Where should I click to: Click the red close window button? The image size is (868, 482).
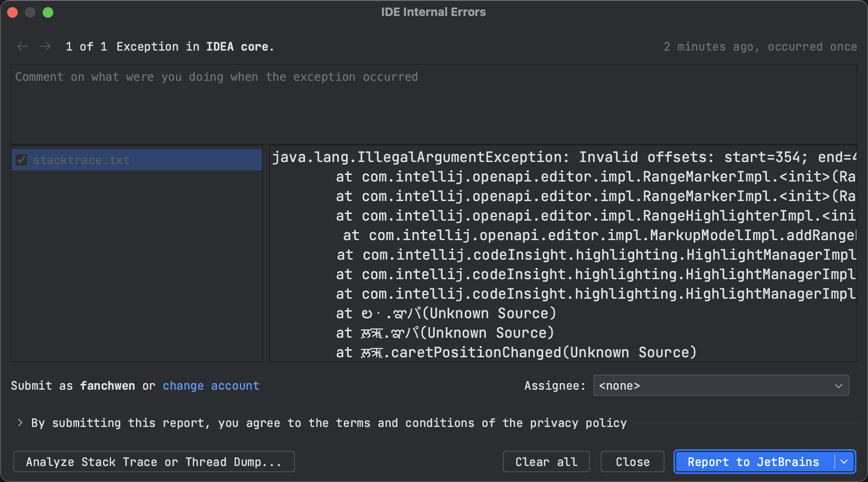pos(12,12)
